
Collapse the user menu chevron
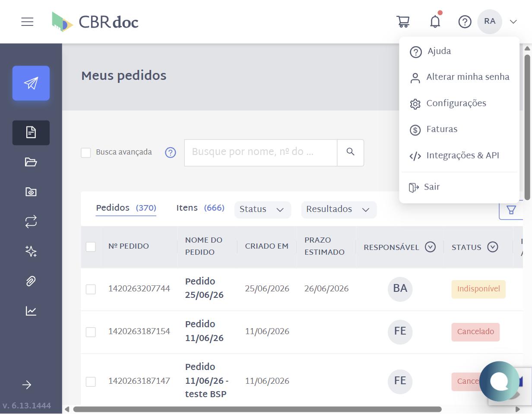coord(513,22)
